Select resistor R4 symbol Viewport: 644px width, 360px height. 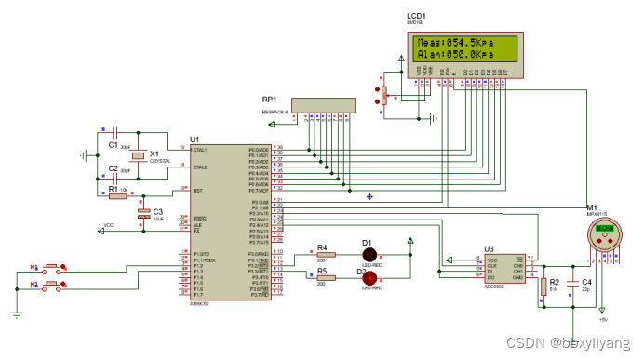(327, 255)
